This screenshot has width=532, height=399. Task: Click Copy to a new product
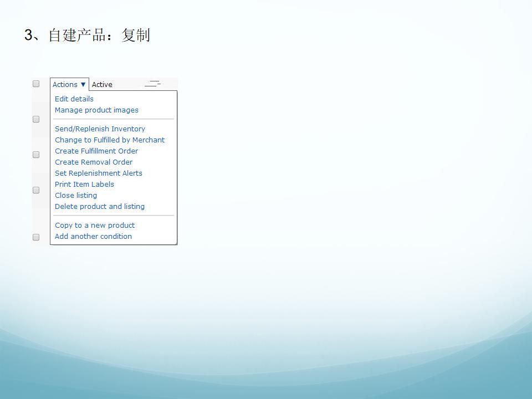click(x=95, y=226)
